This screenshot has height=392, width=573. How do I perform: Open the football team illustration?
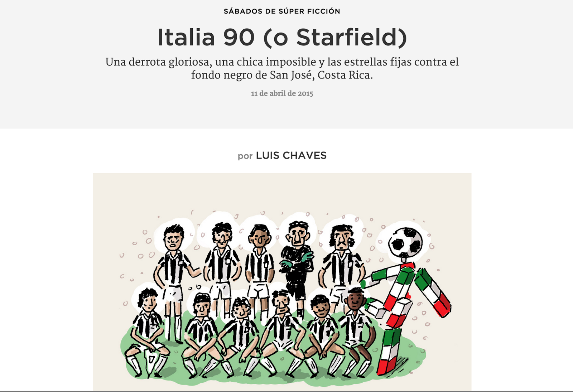[x=282, y=282]
